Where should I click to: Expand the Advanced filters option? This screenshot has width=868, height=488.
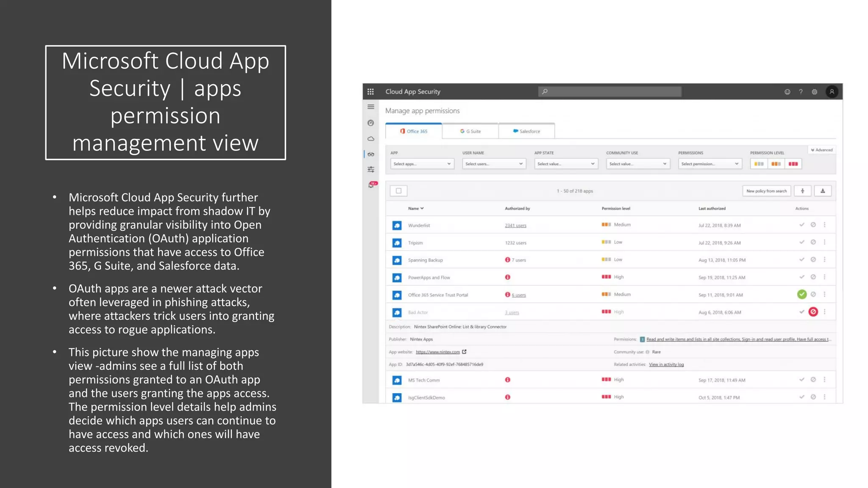click(x=821, y=150)
